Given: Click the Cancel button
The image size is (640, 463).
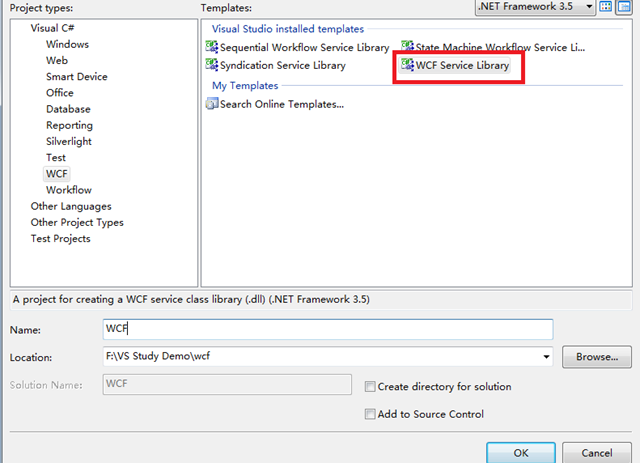Looking at the screenshot, I should click(x=597, y=452).
